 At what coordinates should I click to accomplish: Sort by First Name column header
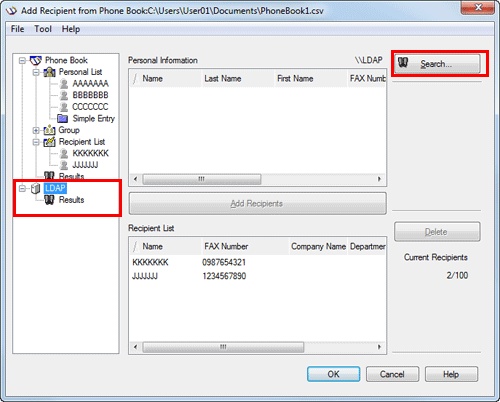pos(311,79)
